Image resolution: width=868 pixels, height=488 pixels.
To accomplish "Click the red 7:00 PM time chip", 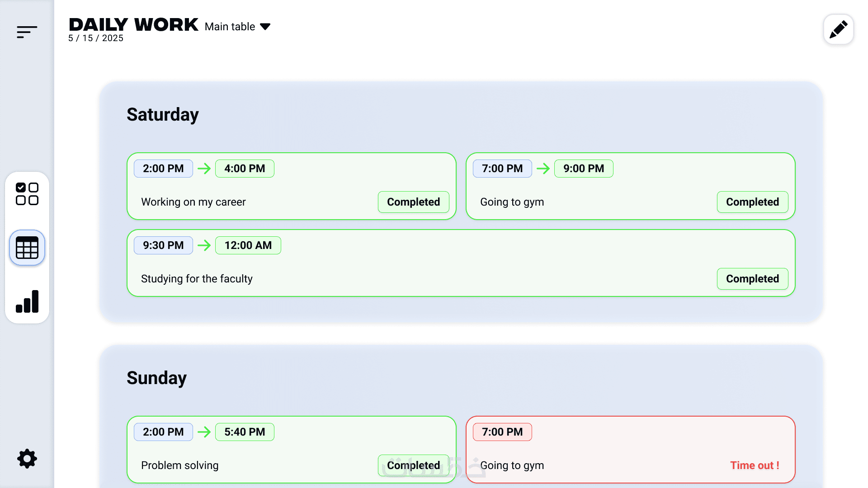I will pyautogui.click(x=502, y=432).
